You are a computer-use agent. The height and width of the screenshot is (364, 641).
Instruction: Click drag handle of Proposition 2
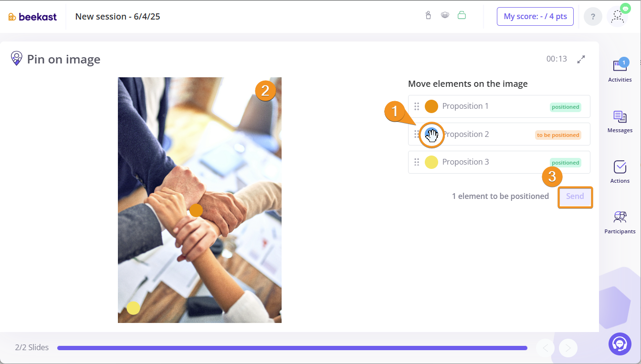pyautogui.click(x=417, y=134)
